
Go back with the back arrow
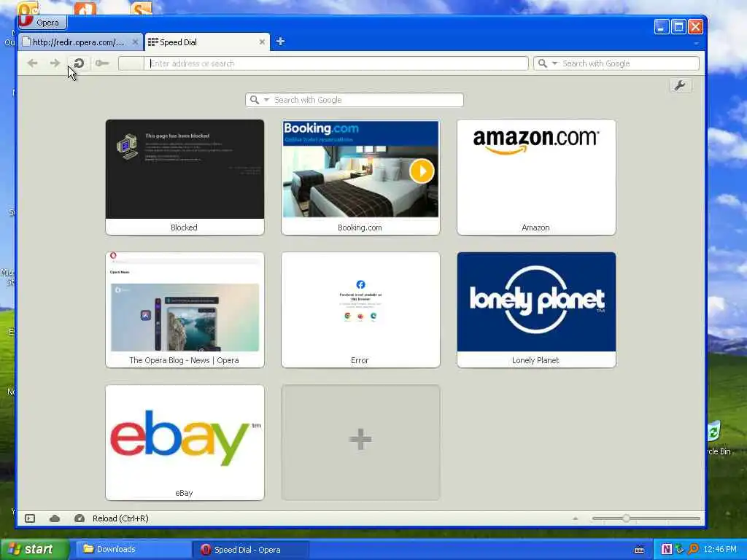(32, 63)
